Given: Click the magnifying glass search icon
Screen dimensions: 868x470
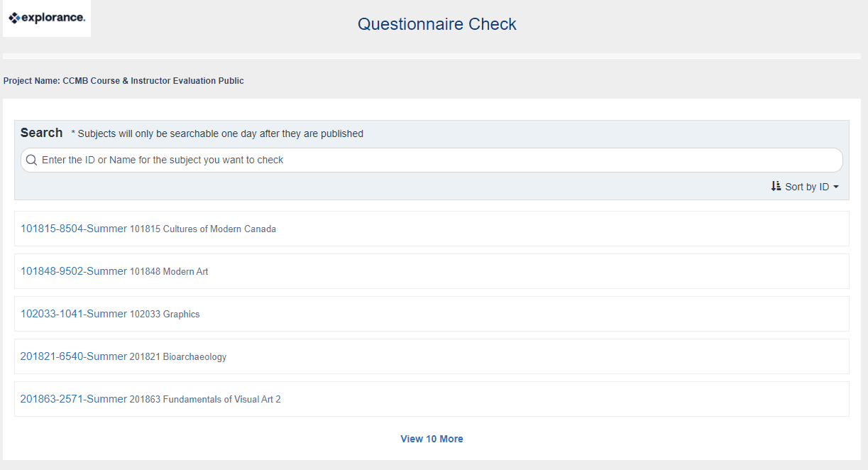Looking at the screenshot, I should [x=31, y=160].
